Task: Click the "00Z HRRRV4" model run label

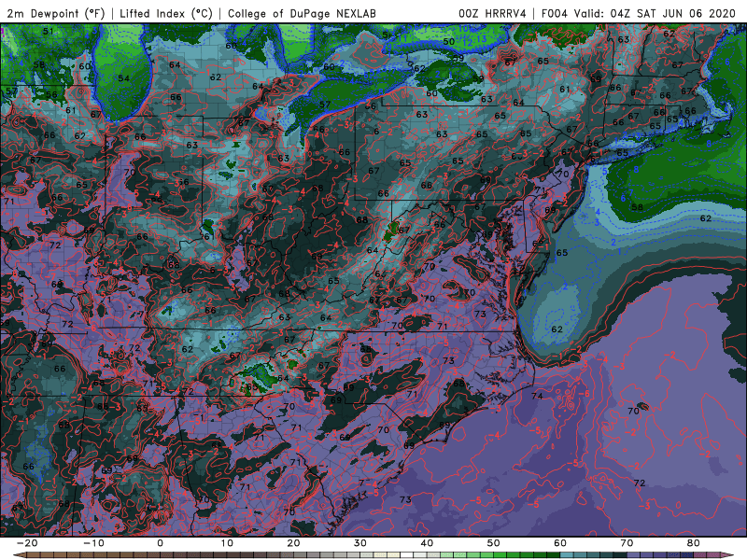Action: [x=493, y=13]
